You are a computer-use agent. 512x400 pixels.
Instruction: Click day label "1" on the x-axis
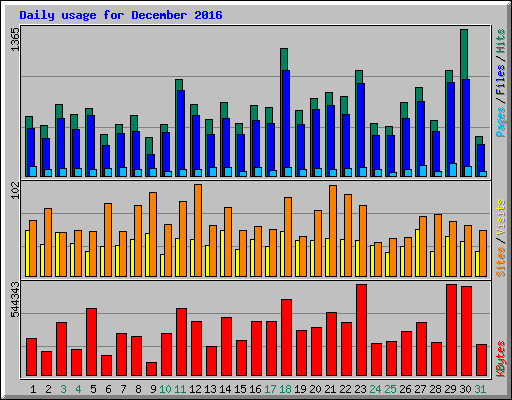coord(33,389)
